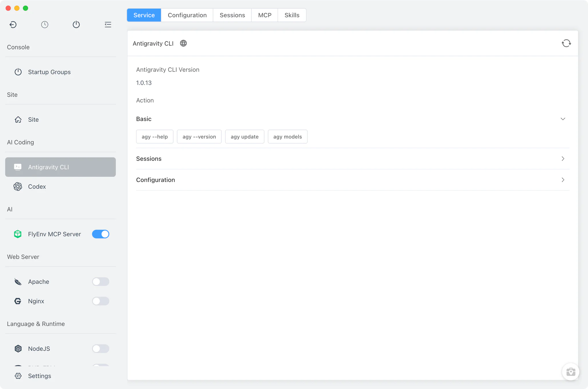Open the history clock icon

pyautogui.click(x=45, y=25)
